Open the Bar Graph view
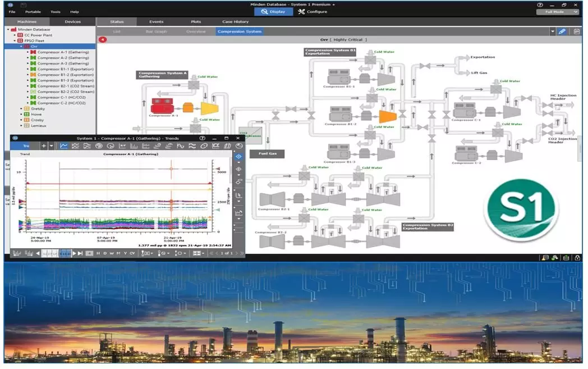This screenshot has width=588, height=369. (x=156, y=31)
